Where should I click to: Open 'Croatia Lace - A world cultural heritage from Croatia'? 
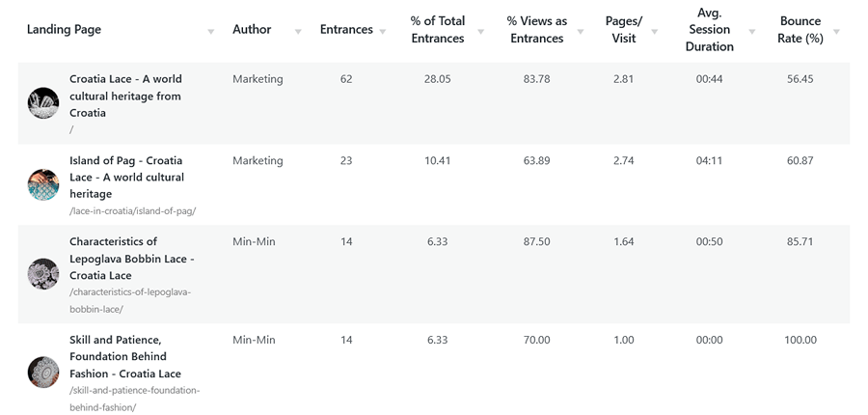point(125,96)
